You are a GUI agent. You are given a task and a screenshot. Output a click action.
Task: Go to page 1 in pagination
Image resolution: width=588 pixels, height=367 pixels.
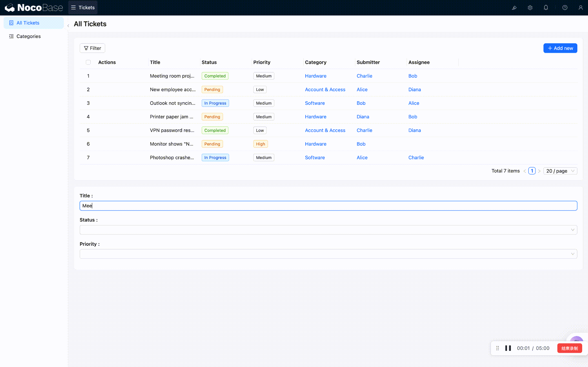[532, 171]
